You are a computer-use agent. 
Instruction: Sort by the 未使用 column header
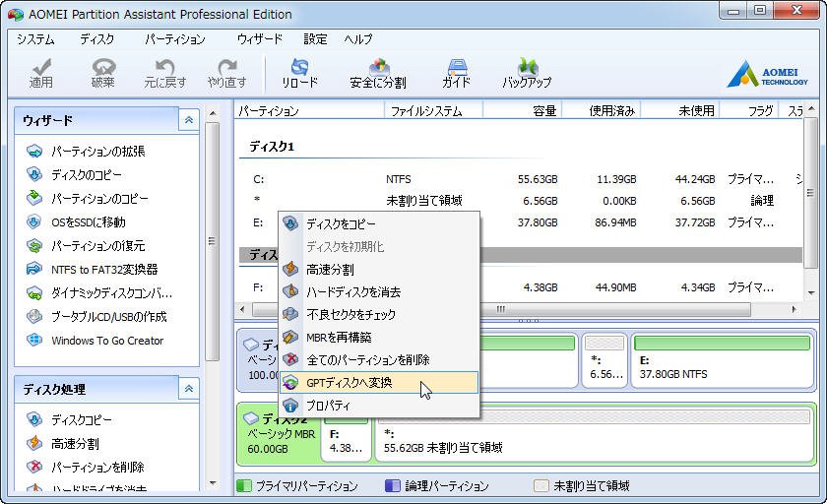680,110
